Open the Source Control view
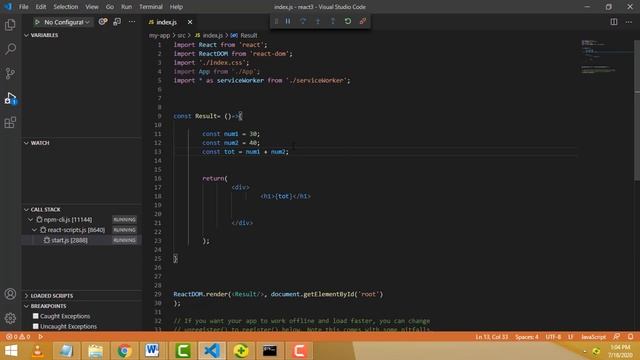 click(10, 73)
